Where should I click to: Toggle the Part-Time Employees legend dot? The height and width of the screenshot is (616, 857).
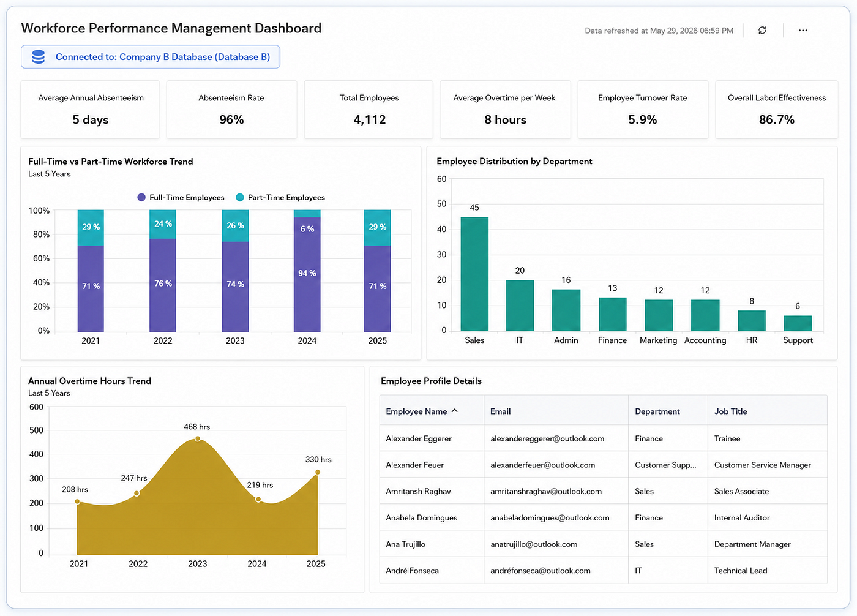click(x=240, y=197)
